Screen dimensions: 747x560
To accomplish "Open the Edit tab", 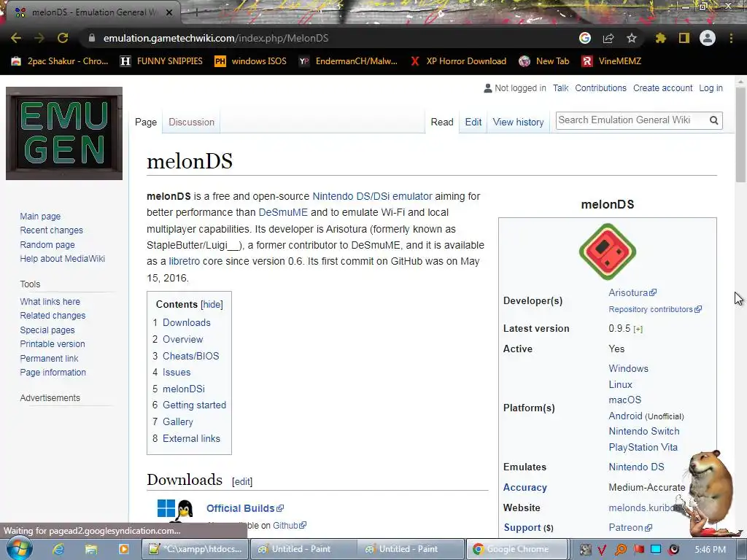I will (x=473, y=122).
